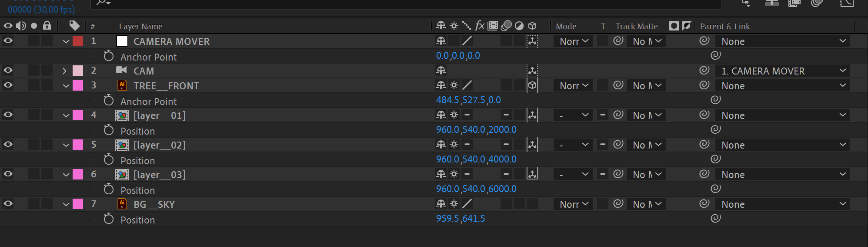Screen dimensions: 868x247
Task: Click the stopwatch for CAMERA MOVER Anchor Point
Action: tap(109, 56)
